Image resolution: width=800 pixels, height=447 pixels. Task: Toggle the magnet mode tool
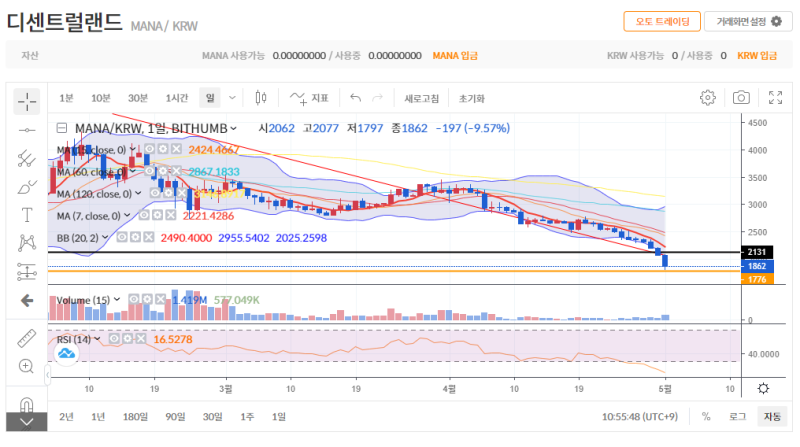pyautogui.click(x=27, y=405)
